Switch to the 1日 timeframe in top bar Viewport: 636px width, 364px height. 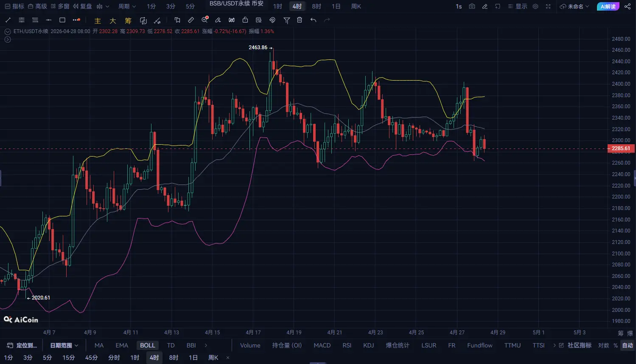pyautogui.click(x=336, y=6)
